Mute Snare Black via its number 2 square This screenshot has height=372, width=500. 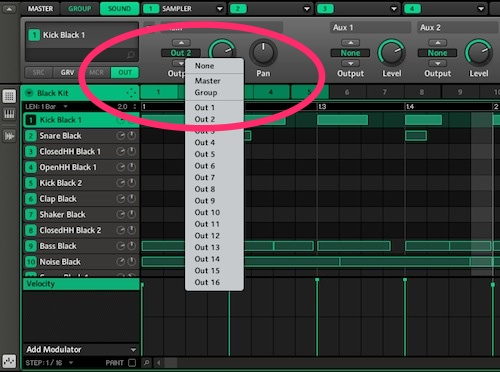[x=31, y=136]
